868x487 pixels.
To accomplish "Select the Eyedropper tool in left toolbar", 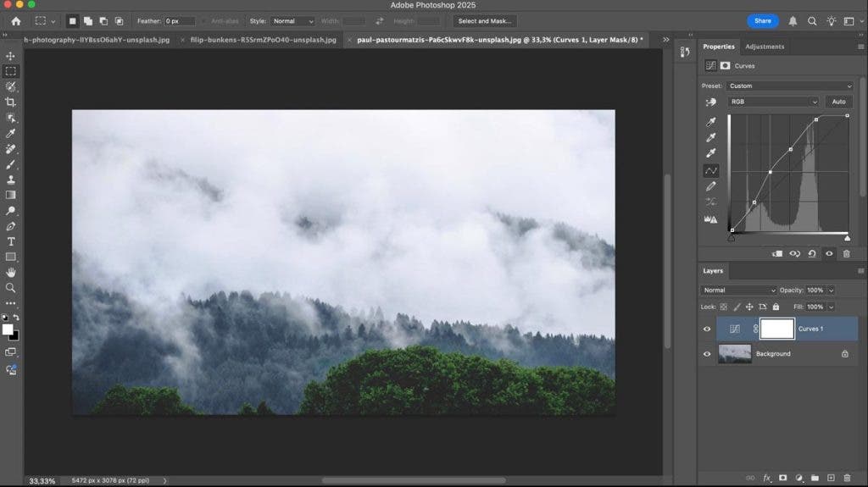I will (x=10, y=133).
